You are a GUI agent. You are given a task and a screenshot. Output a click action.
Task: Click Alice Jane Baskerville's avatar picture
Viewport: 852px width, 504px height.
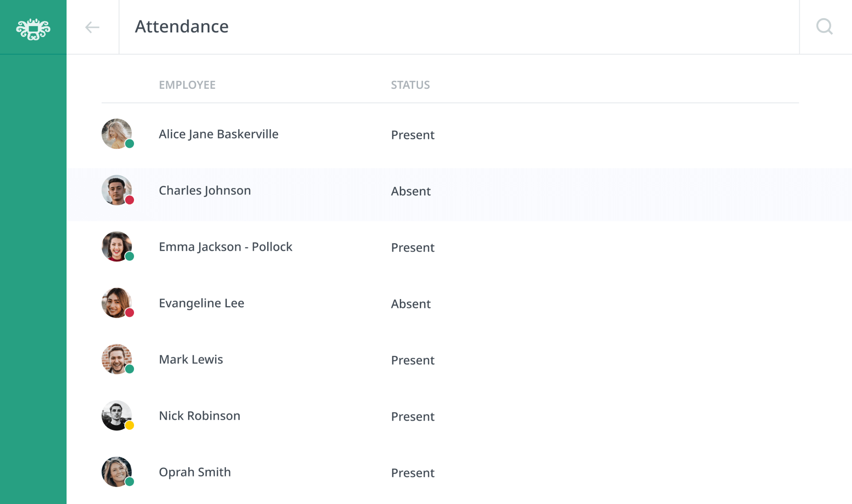point(117,134)
